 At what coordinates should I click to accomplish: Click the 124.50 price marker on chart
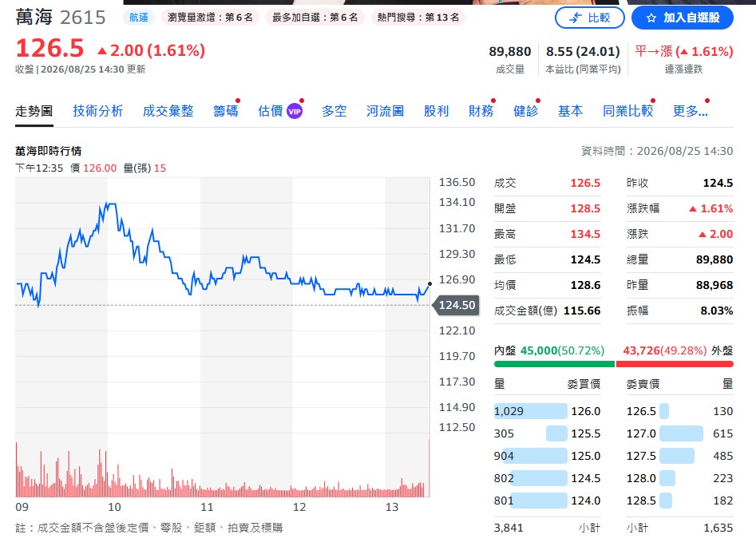(x=457, y=305)
